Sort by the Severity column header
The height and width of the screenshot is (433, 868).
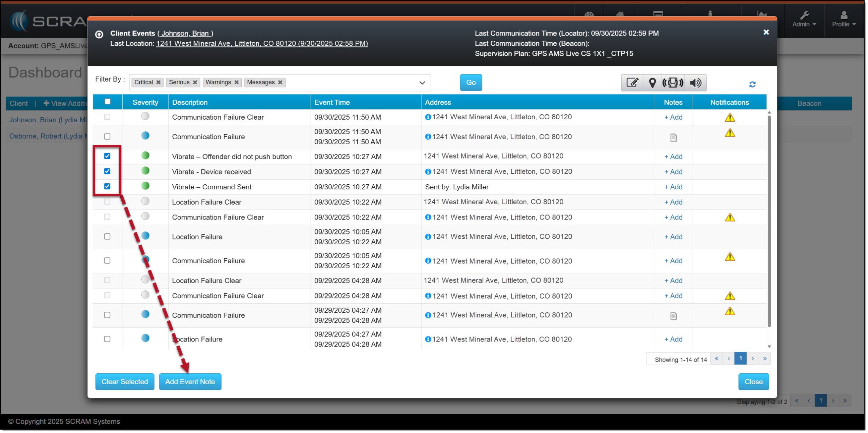tap(145, 102)
